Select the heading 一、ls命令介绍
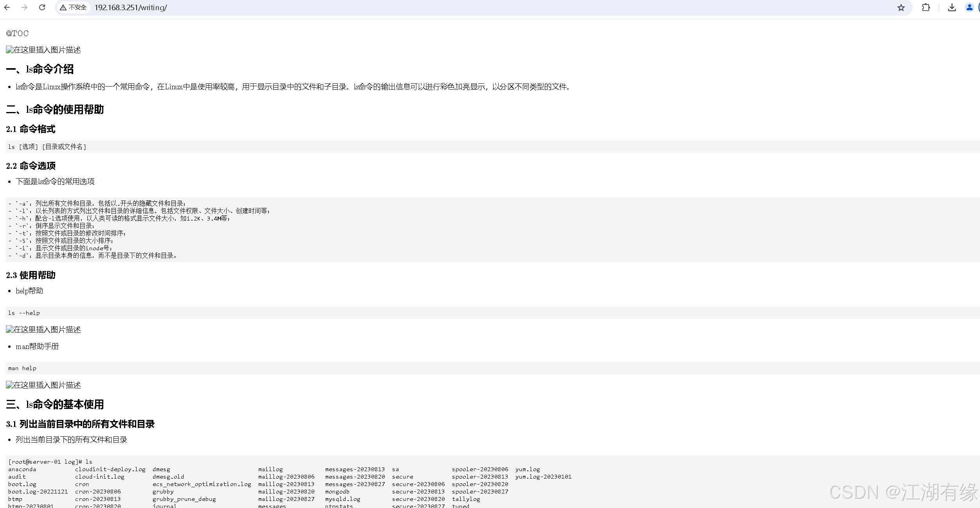980x508 pixels. tap(41, 69)
